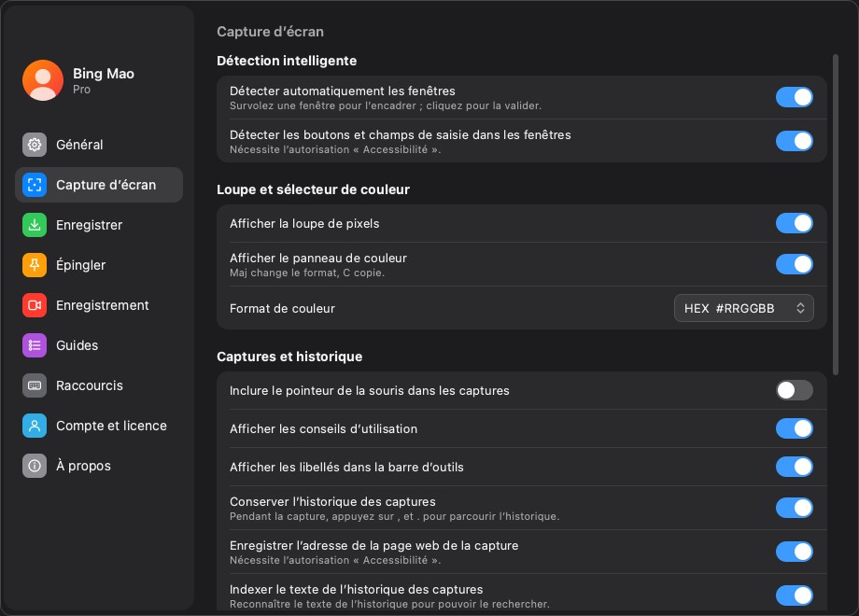The image size is (859, 616).
Task: Disable Indexer le texte de l'historique
Action: [x=795, y=595]
